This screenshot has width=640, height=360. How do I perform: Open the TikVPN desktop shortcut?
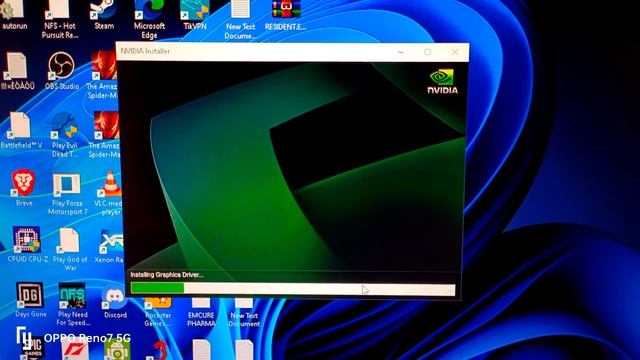[195, 15]
